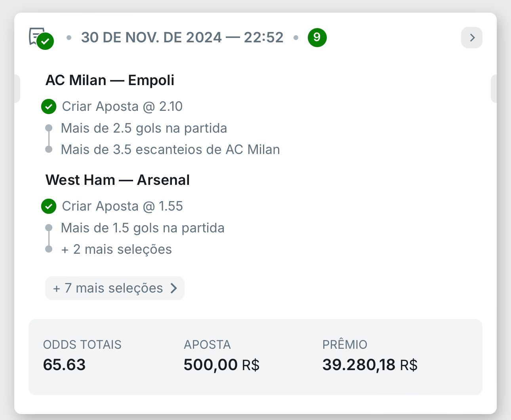Click bullet dot beside Mais de 2.5 gols

point(49,128)
